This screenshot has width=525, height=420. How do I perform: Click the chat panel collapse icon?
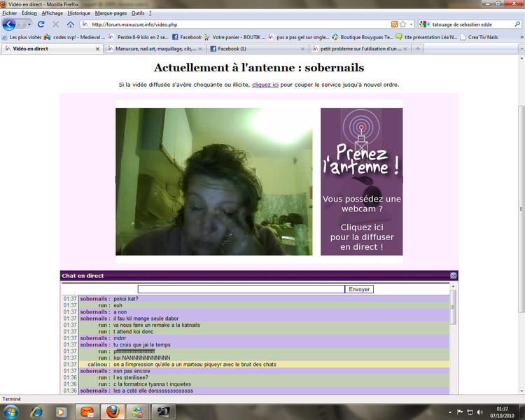pyautogui.click(x=453, y=276)
